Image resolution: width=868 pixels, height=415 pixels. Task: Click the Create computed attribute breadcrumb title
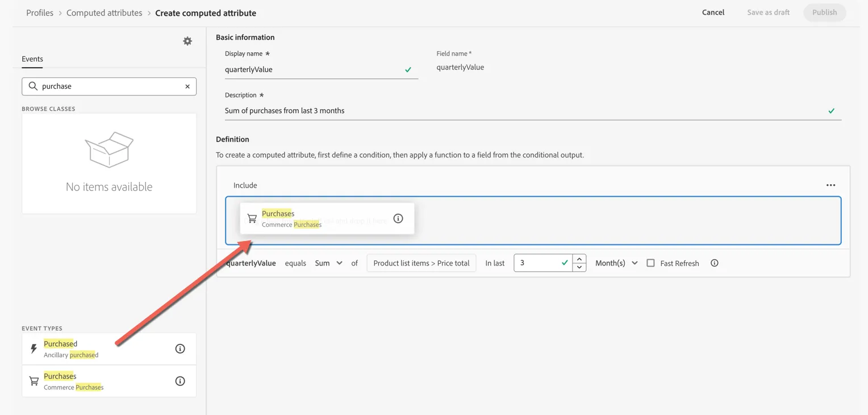[x=206, y=13]
